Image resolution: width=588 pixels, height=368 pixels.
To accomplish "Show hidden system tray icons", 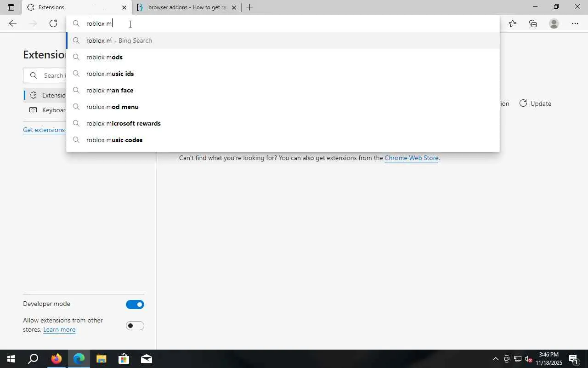I will (495, 359).
